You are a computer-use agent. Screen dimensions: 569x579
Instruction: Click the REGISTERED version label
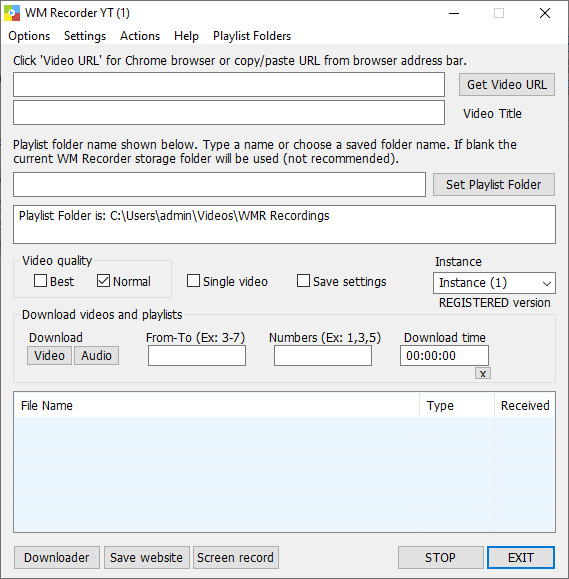coord(494,303)
